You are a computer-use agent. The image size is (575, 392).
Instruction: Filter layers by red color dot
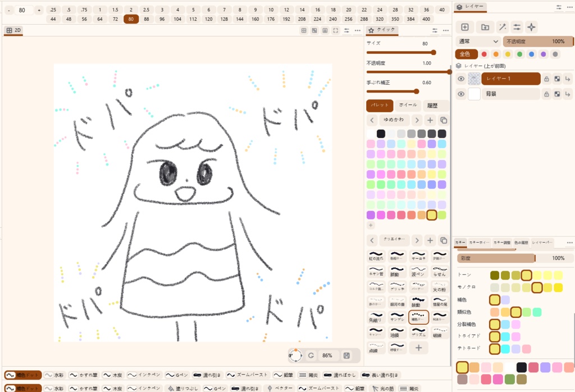484,54
